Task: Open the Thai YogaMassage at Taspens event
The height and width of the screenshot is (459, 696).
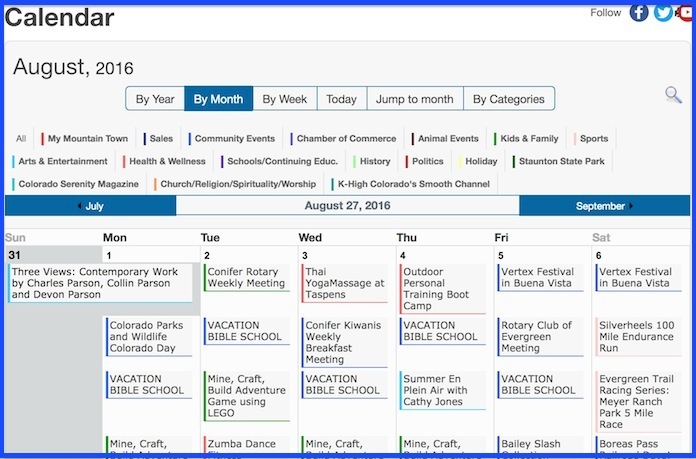Action: click(x=344, y=283)
